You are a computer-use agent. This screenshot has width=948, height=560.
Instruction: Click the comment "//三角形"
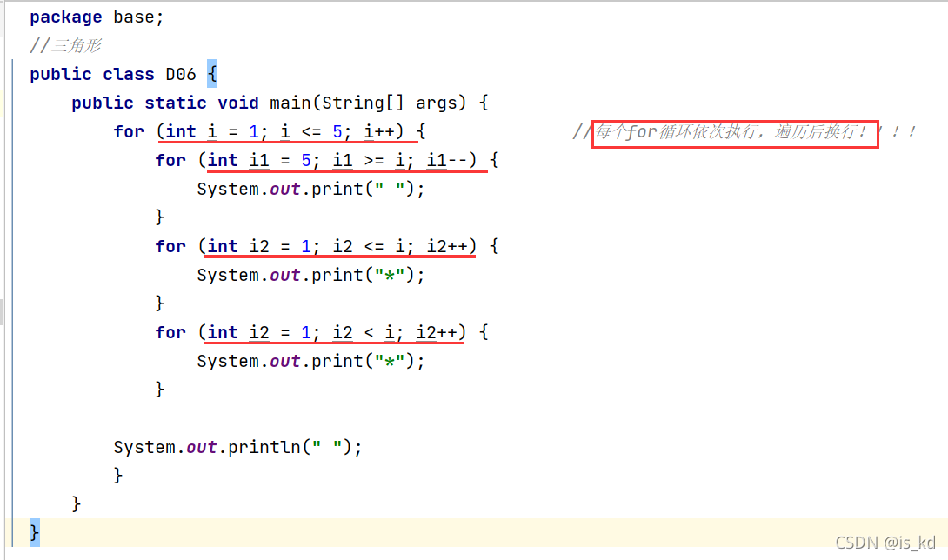(65, 45)
